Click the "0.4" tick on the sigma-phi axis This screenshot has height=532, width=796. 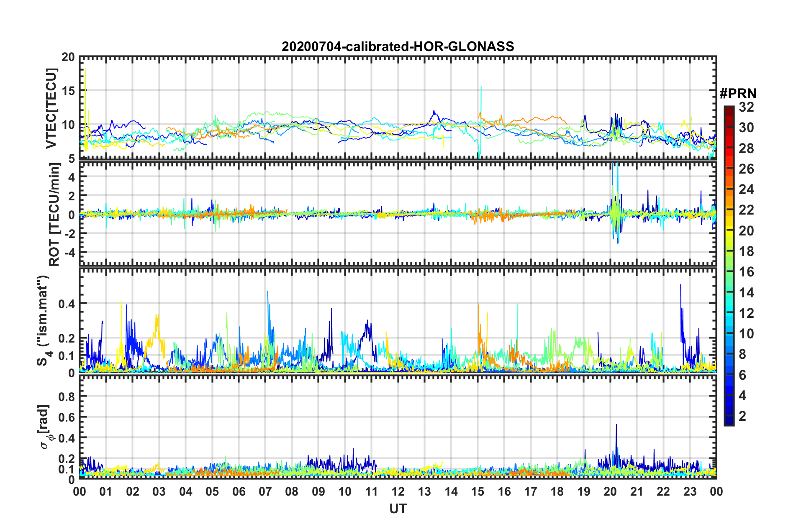(x=67, y=438)
